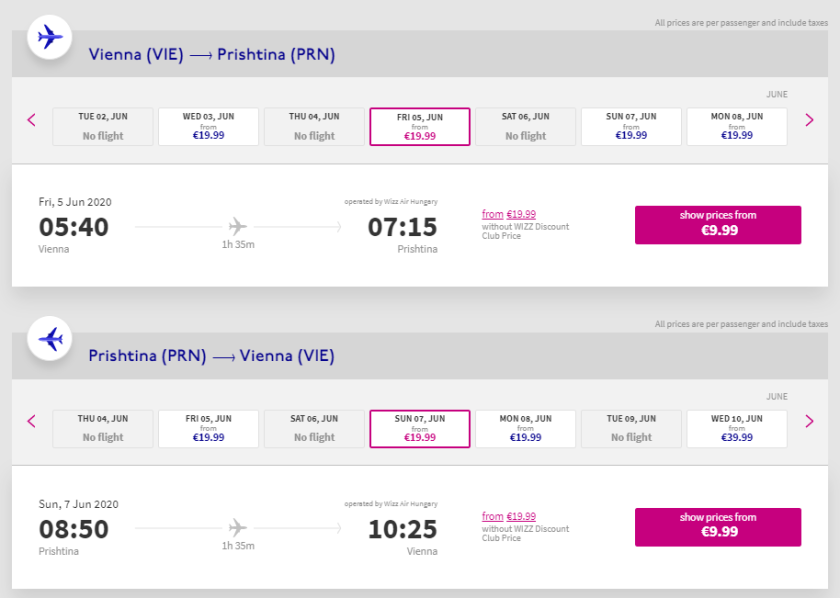The image size is (840, 598).
Task: Show later dates for Vienna to Prishtina
Action: 809,120
